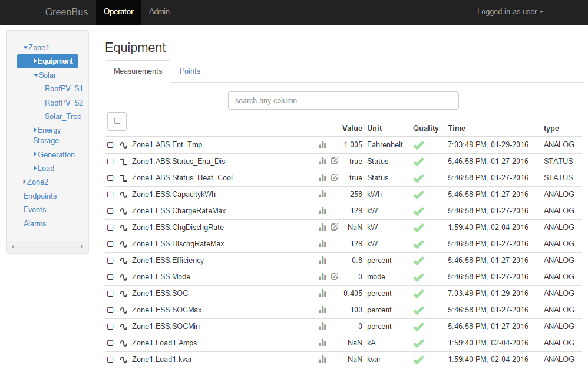
Task: Click analog wave icon for Zone1.ABS.Ent_Tmp
Action: [123, 145]
